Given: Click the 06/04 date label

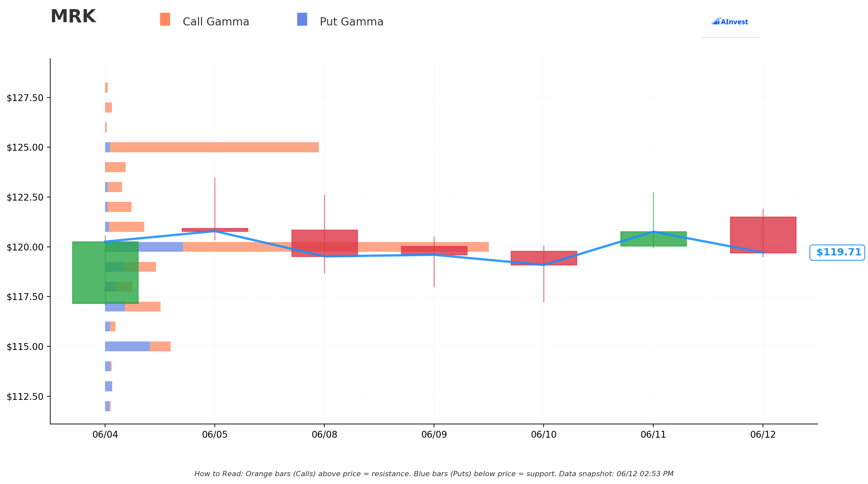Looking at the screenshot, I should 105,434.
